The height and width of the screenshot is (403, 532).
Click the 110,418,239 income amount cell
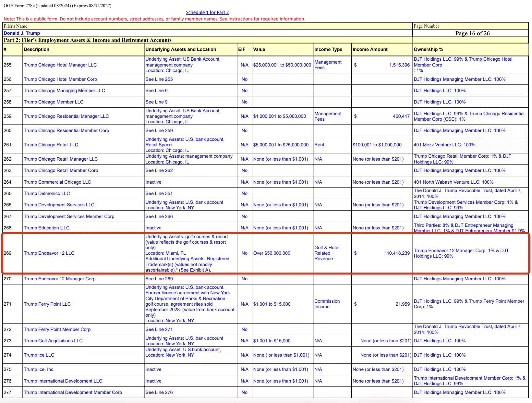pyautogui.click(x=397, y=253)
